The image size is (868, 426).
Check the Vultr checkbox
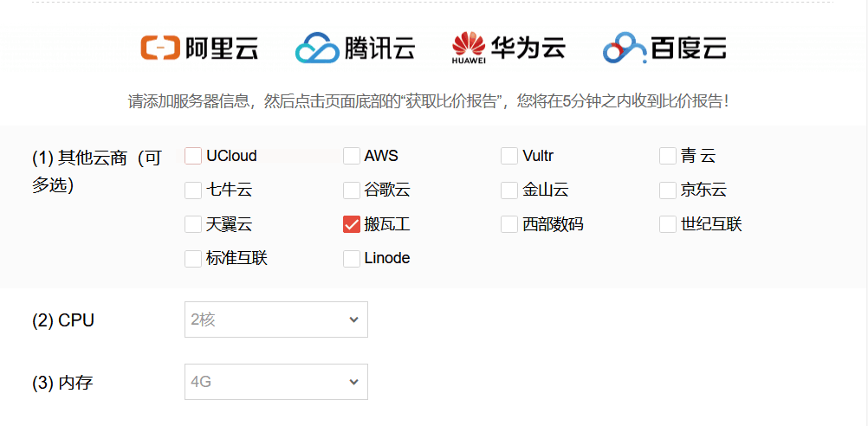click(x=509, y=156)
